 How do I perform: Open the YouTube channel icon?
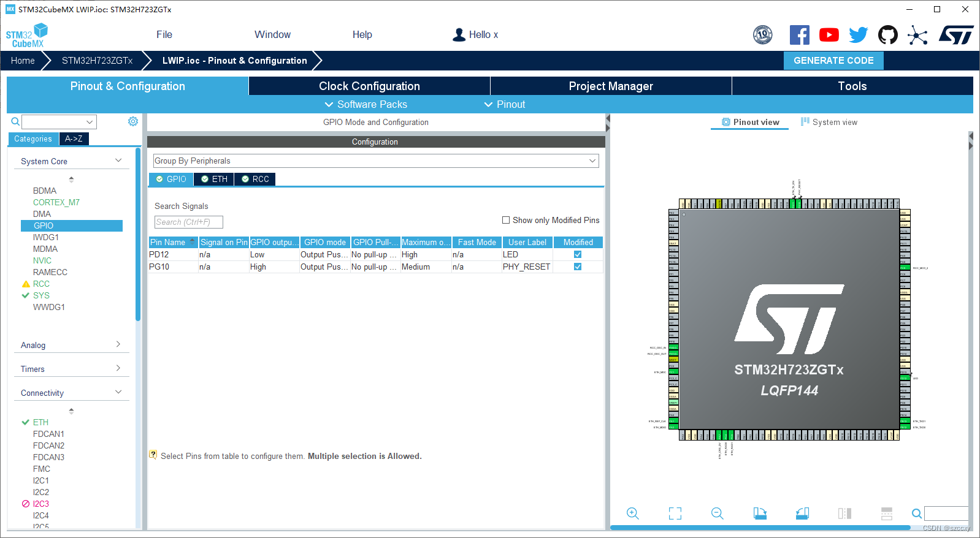tap(829, 35)
